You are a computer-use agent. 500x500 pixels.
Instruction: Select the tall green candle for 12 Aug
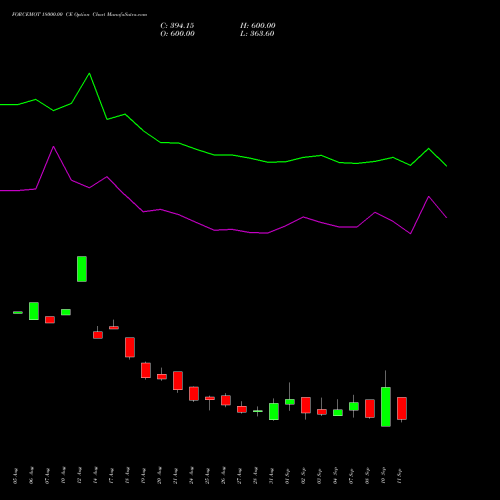click(82, 269)
